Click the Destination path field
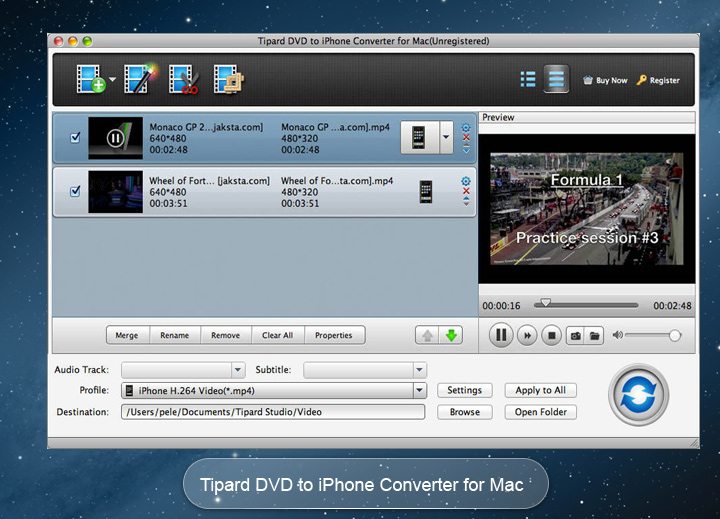Screen dimensions: 720x519 coord(273,412)
